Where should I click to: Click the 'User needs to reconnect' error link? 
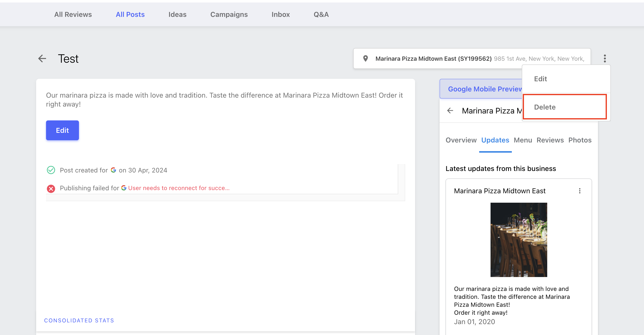click(178, 188)
